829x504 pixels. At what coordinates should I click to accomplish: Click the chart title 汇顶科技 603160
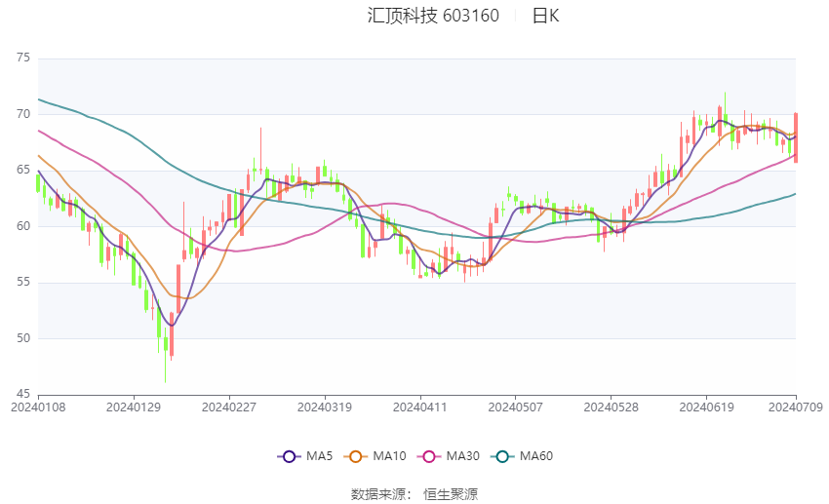coord(433,16)
